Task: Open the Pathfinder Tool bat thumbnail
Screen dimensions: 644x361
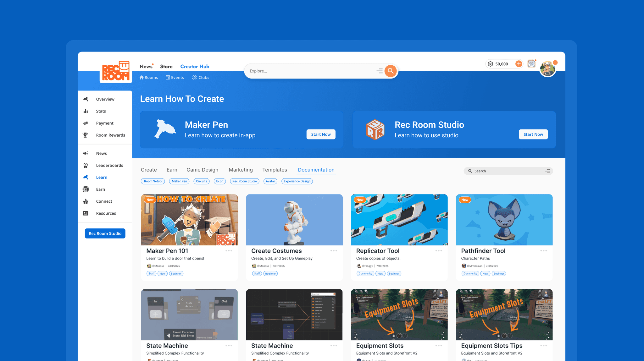Action: pos(504,220)
